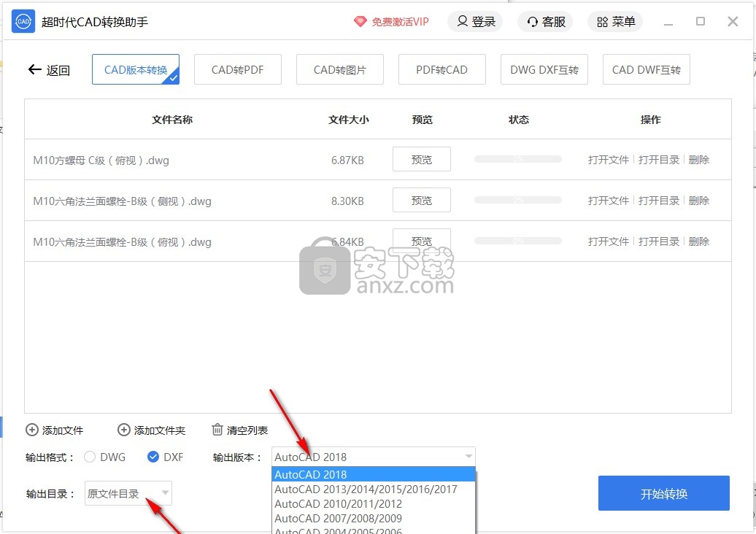The width and height of the screenshot is (756, 534).
Task: Click progress bar of 侧视 bolt row
Action: pos(518,200)
